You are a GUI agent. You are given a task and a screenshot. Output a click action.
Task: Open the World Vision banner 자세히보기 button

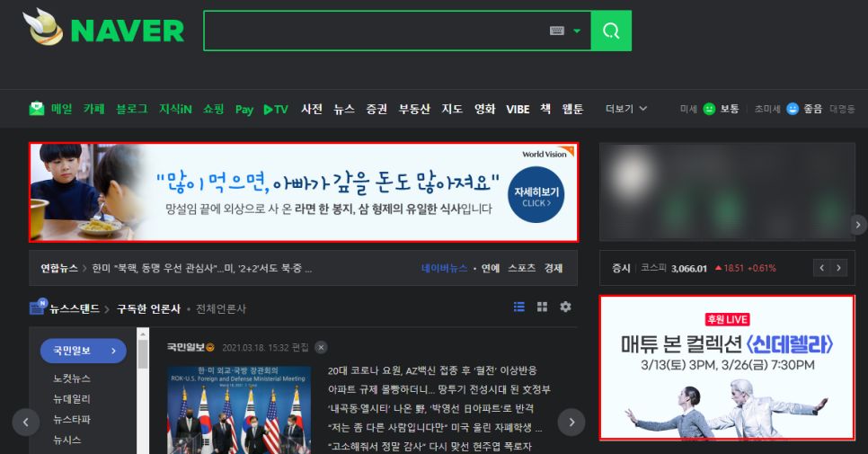(536, 195)
